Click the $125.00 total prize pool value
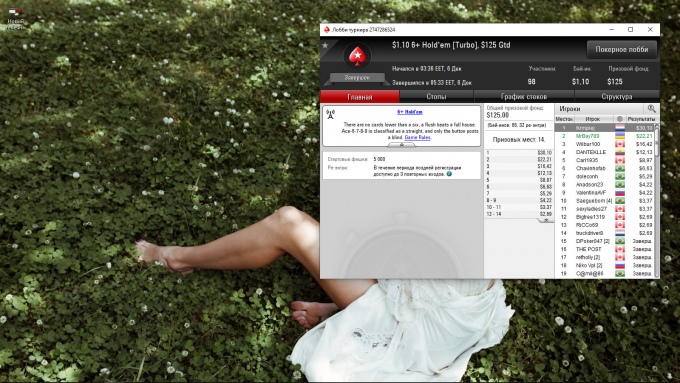 click(x=497, y=115)
